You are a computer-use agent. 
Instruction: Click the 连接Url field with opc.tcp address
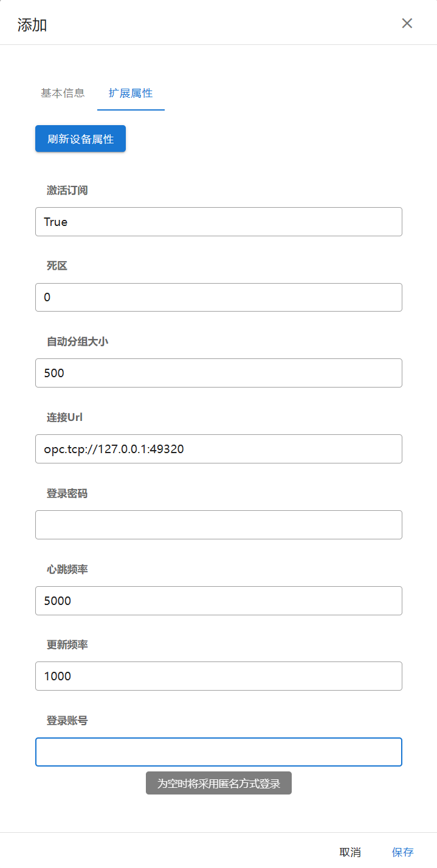[219, 449]
